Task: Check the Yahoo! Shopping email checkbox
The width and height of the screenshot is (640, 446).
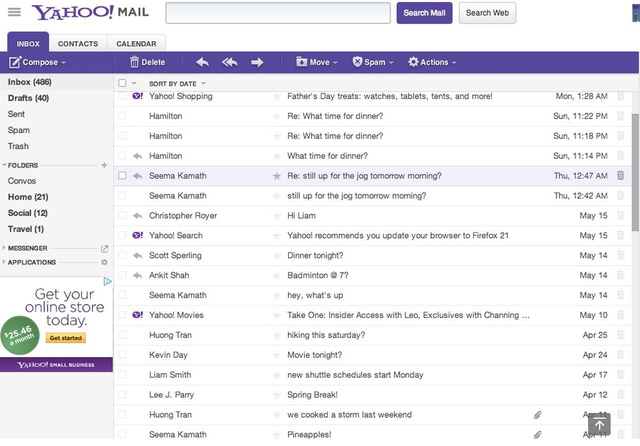Action: pos(122,96)
